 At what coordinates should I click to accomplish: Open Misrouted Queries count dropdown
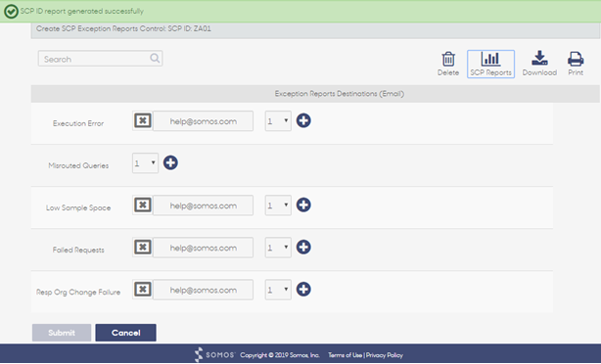coord(145,163)
